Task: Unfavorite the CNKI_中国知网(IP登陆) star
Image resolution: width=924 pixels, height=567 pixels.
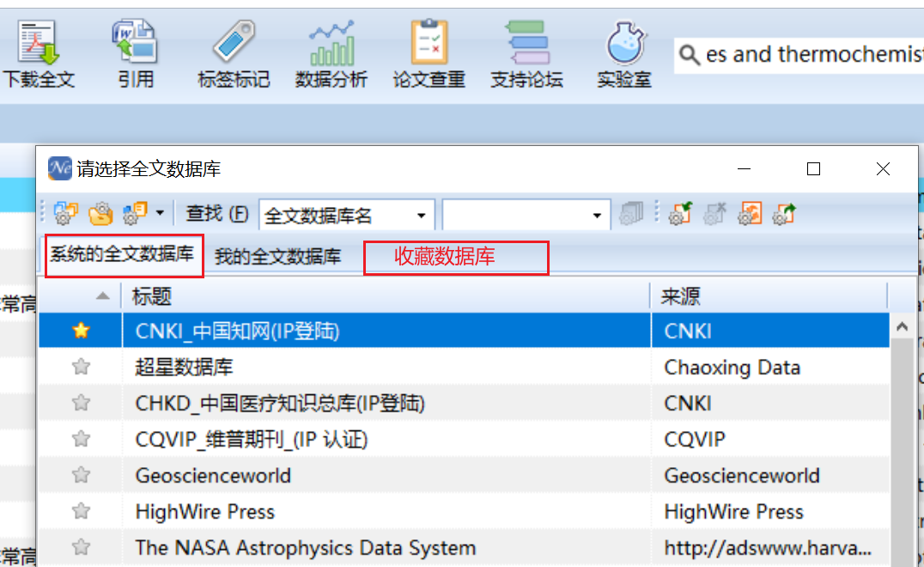Action: tap(81, 331)
